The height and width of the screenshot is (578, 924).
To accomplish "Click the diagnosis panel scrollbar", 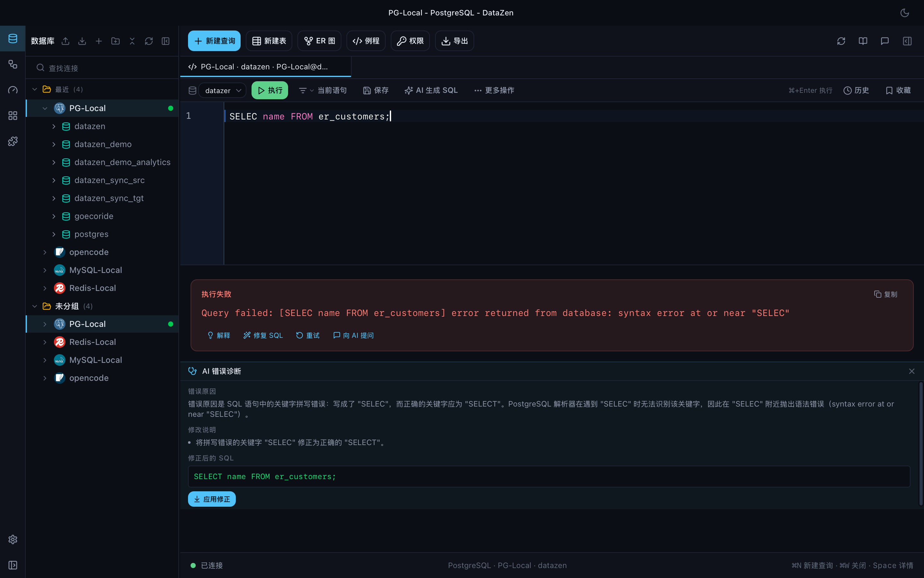I will (920, 443).
